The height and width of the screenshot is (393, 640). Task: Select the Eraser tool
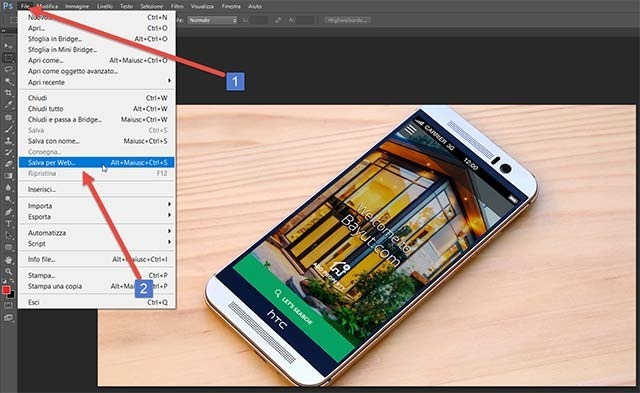(x=8, y=164)
